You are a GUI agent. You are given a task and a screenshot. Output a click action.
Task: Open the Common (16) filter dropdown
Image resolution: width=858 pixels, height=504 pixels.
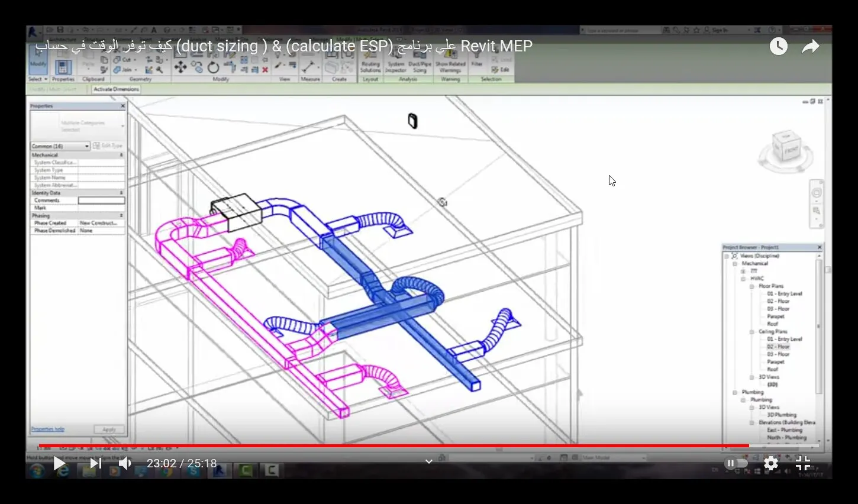60,146
